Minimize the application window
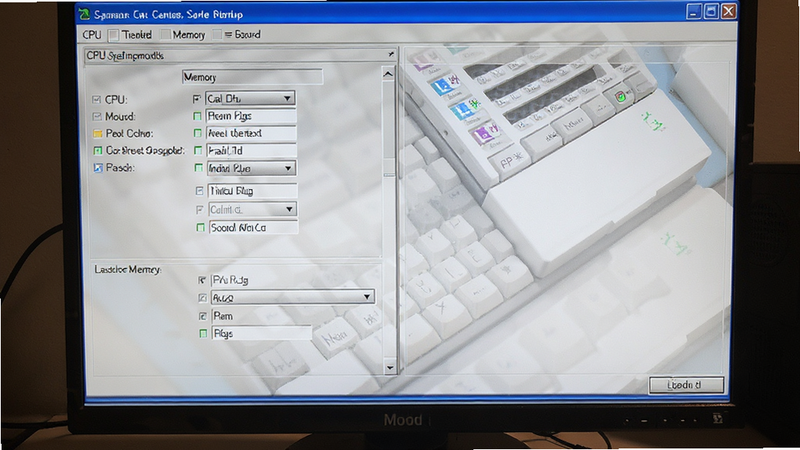The image size is (800, 450). pos(693,12)
